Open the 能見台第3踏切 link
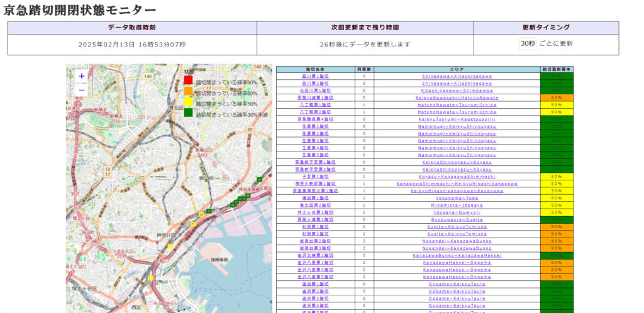This screenshot has height=313, width=644. click(x=316, y=248)
